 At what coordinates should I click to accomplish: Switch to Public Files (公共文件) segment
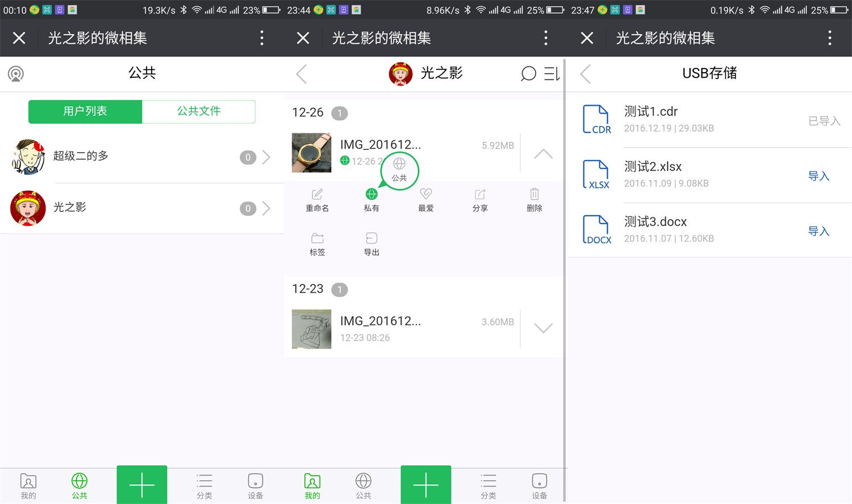[x=198, y=111]
